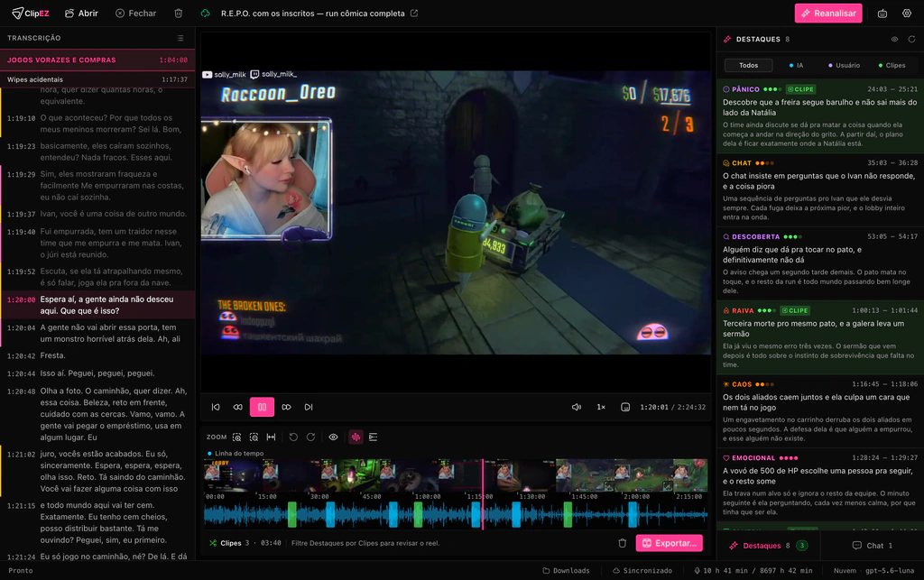The height and width of the screenshot is (580, 924).
Task: Open settings via the hexagon gear icon
Action: point(907,13)
